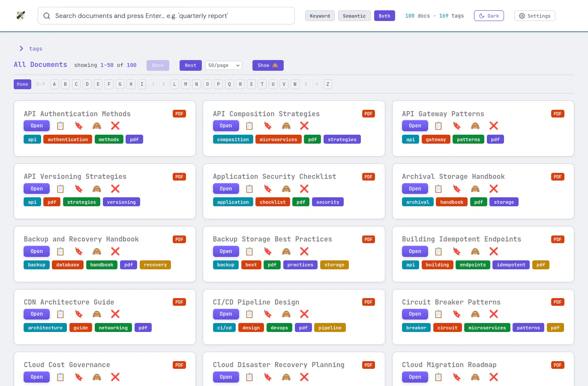This screenshot has height=386, width=588.
Task: Filter documents by letter Z
Action: (x=328, y=84)
